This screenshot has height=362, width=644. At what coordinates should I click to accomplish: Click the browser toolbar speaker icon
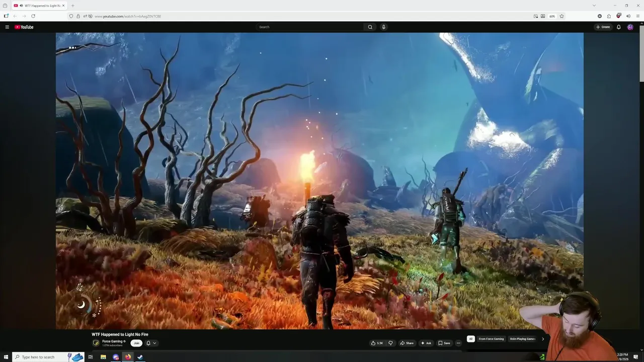click(x=628, y=16)
